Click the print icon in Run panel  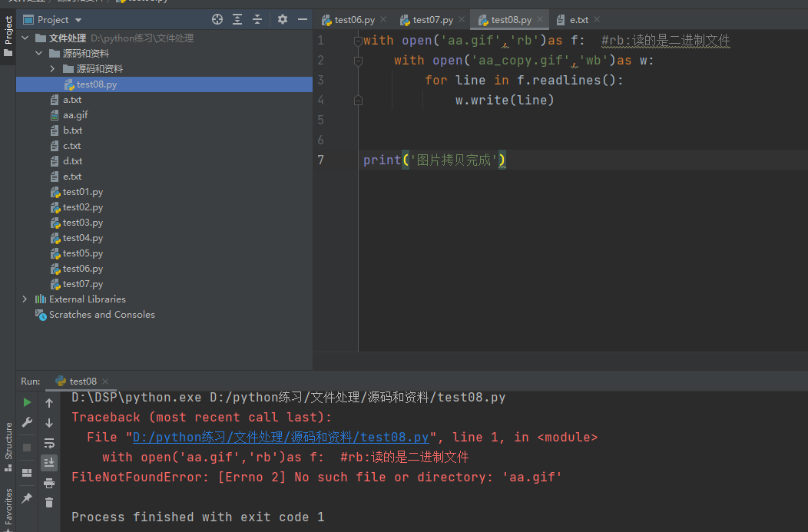[49, 483]
